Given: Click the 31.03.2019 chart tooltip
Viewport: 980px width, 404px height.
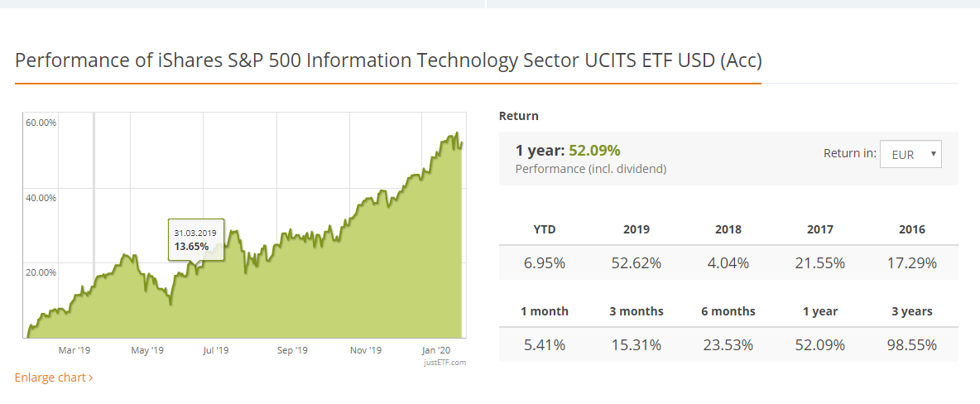Looking at the screenshot, I should (x=195, y=239).
